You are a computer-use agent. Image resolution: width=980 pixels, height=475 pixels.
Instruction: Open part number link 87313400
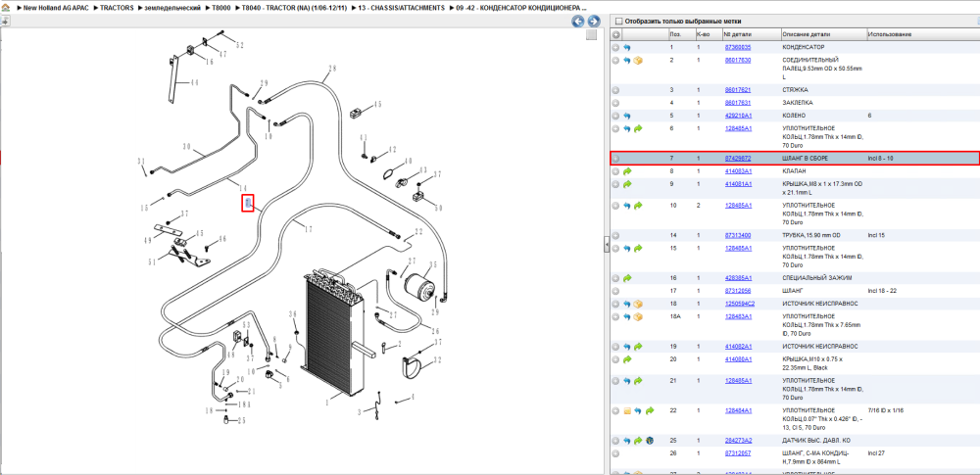click(738, 236)
